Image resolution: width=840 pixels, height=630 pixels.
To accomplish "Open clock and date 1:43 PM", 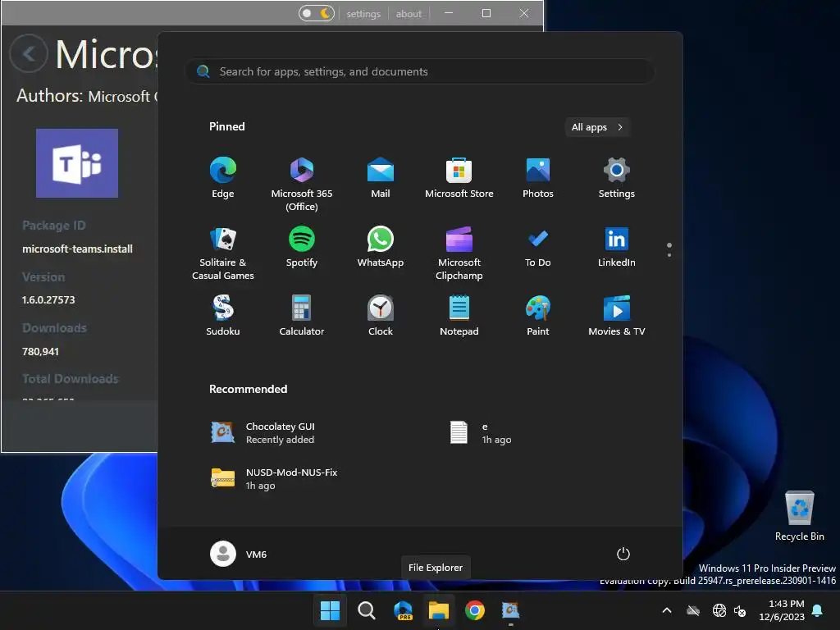I will click(782, 610).
